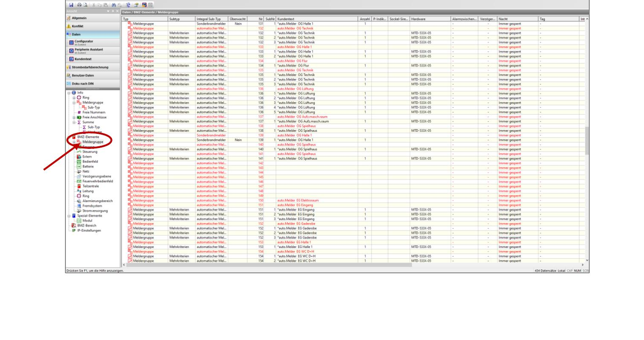Expand Meldergruppe under BMZ-Elemente
This screenshot has height=340, width=644.
point(74,142)
